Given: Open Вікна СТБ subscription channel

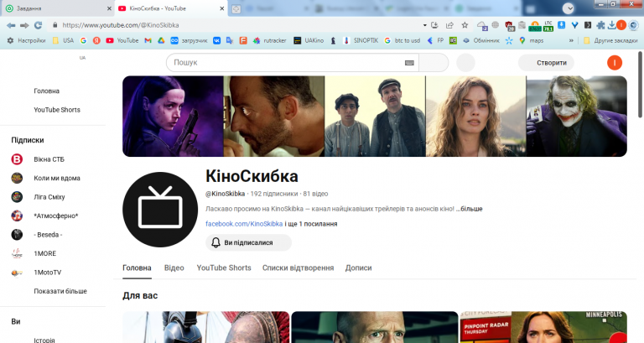Looking at the screenshot, I should (49, 159).
